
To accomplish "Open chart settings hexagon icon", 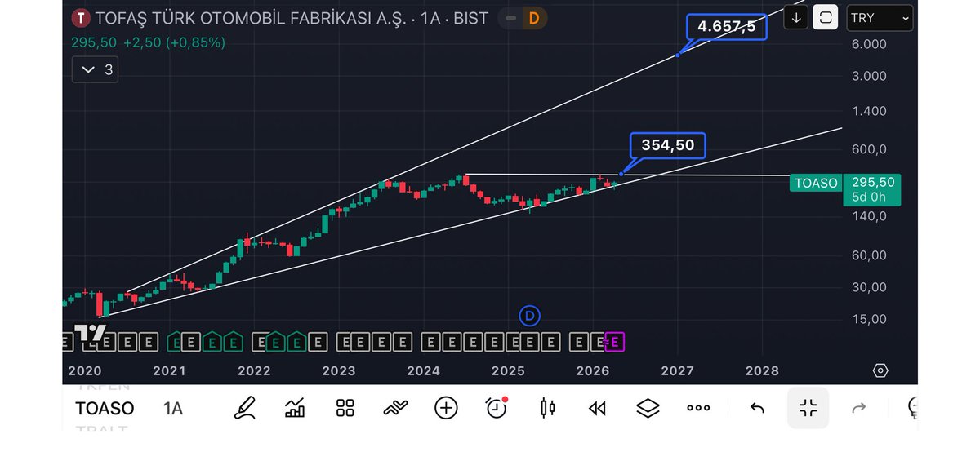I will 880,370.
